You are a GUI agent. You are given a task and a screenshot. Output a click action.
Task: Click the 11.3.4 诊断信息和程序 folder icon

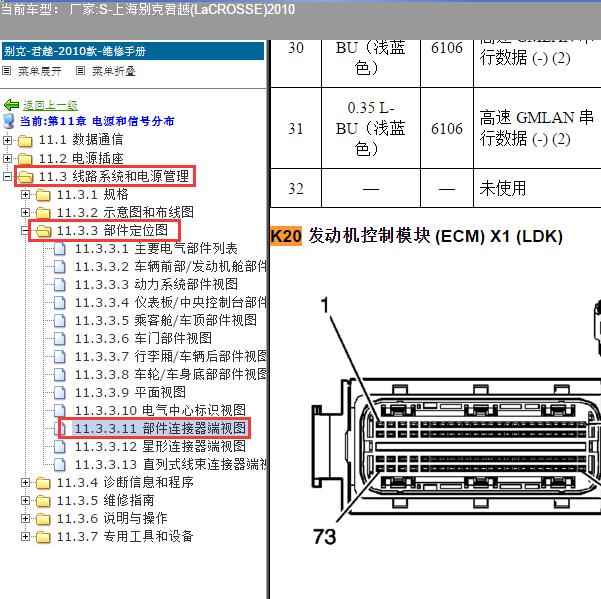(43, 482)
